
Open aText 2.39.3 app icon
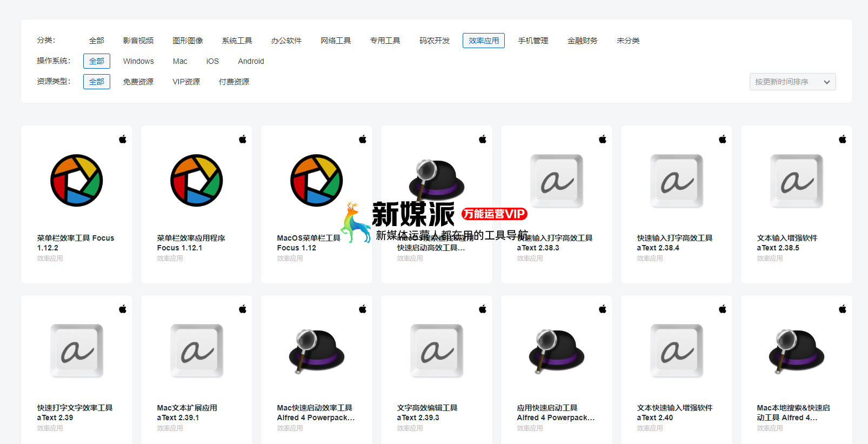[437, 350]
